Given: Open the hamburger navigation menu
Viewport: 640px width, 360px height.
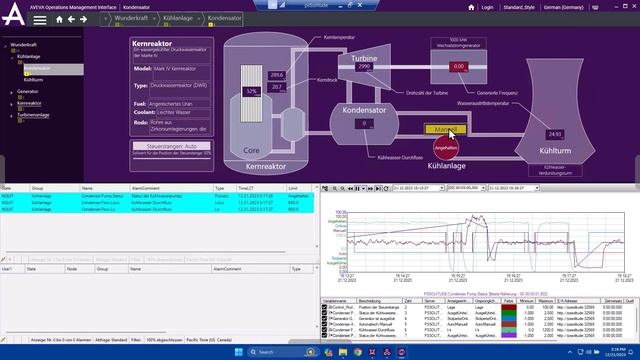Looking at the screenshot, I should [x=40, y=20].
